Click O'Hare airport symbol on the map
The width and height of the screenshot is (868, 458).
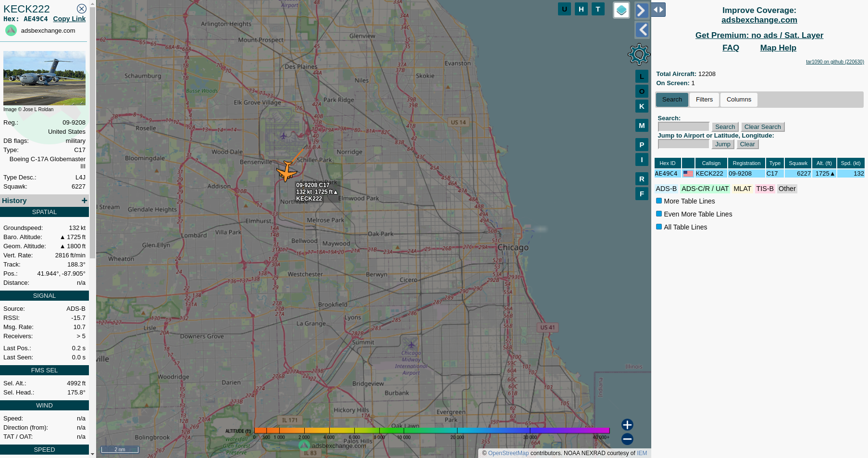[284, 136]
